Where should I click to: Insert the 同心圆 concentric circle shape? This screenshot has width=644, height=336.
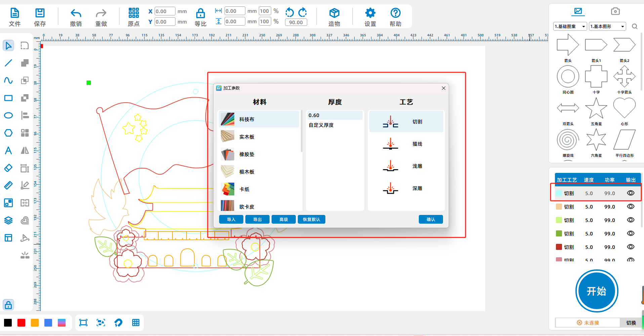568,77
